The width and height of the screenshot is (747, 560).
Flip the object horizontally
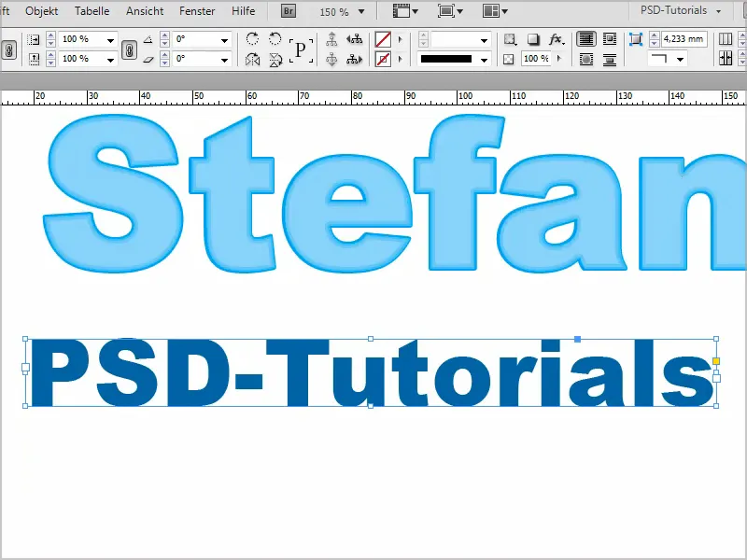coord(252,60)
